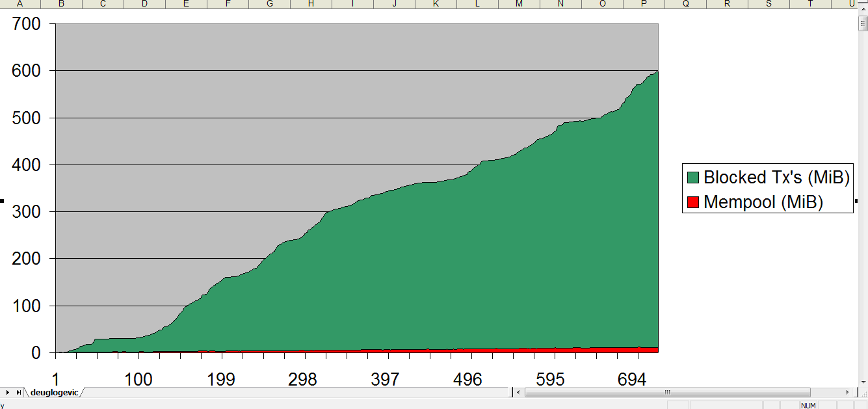Click the next sheet navigation arrow
This screenshot has height=409, width=868.
7,393
